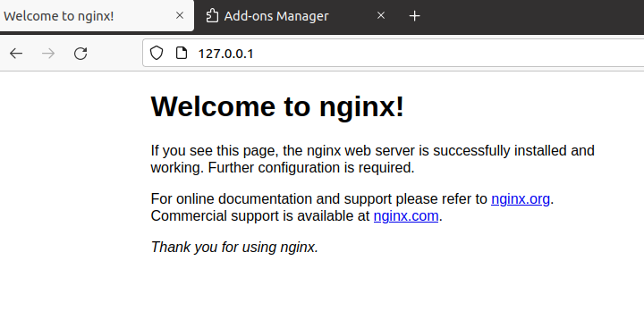The width and height of the screenshot is (644, 328).
Task: Click the 'Further configuration is required' sentence
Action: 311,167
